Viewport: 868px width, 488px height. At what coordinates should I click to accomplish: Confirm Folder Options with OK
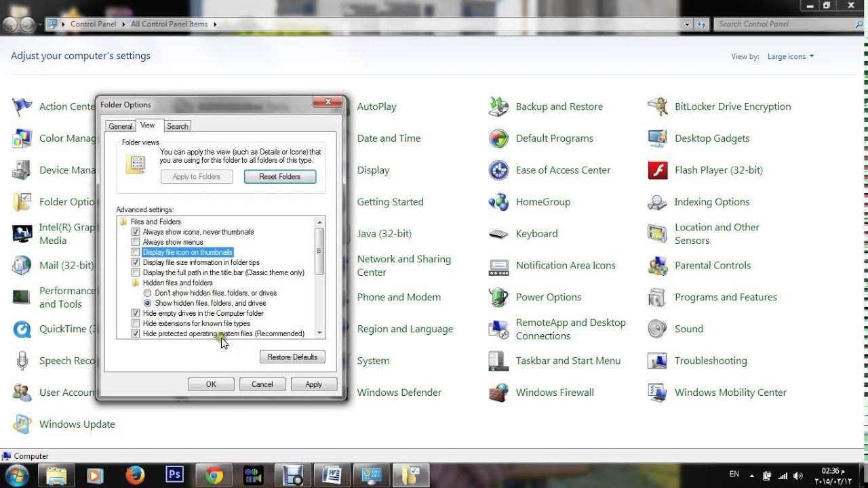click(211, 384)
